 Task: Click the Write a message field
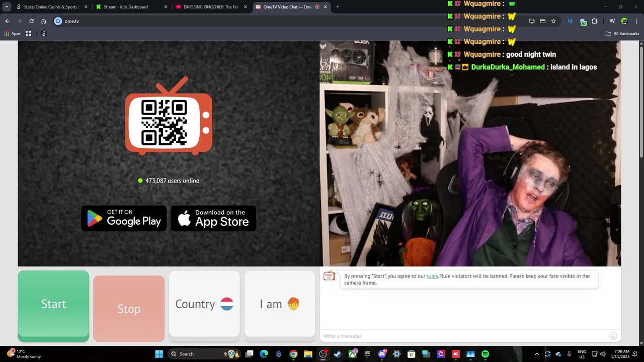coord(463,336)
